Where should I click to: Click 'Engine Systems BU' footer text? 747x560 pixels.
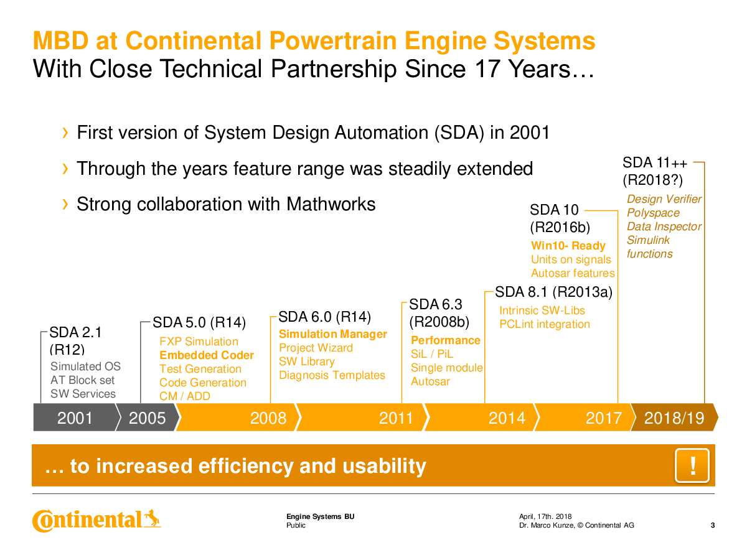point(320,516)
